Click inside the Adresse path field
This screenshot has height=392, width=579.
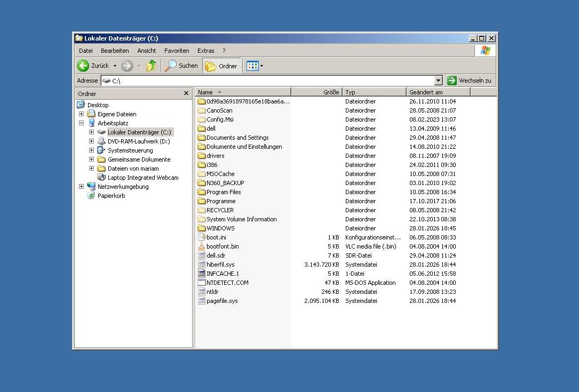tap(267, 81)
